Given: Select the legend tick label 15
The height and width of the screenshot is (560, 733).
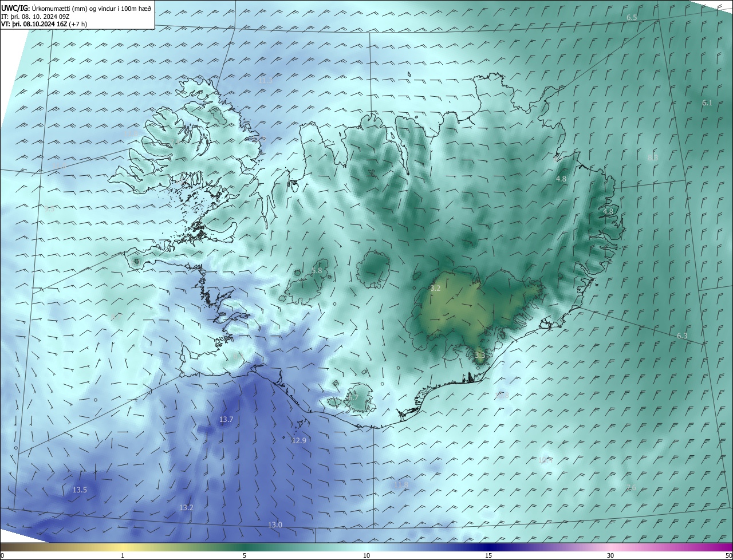Looking at the screenshot, I should coord(488,555).
